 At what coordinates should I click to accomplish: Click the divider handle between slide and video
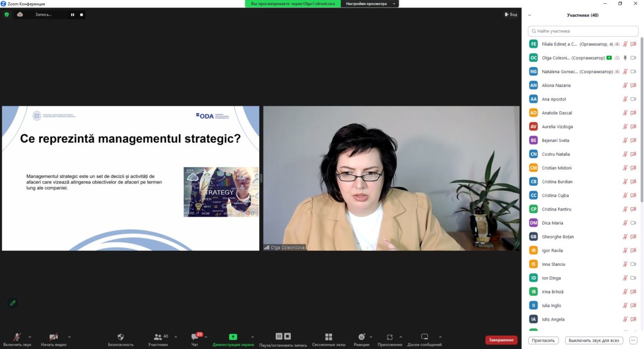click(x=261, y=178)
